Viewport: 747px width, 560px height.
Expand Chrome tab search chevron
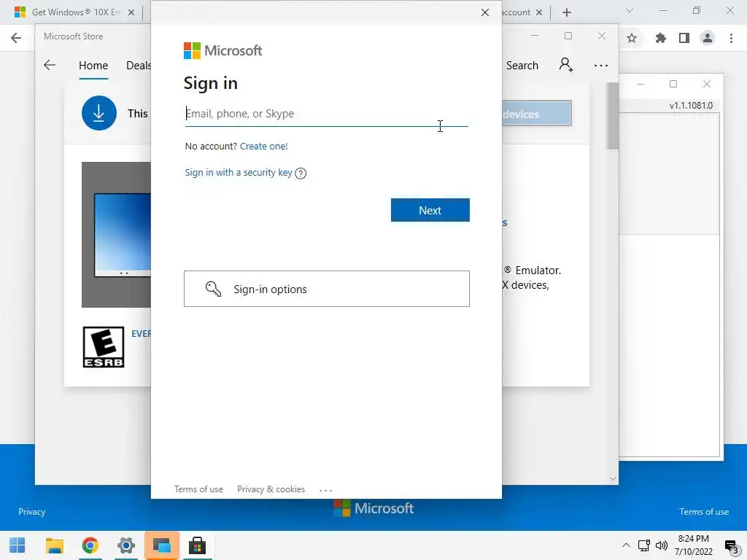click(x=630, y=10)
